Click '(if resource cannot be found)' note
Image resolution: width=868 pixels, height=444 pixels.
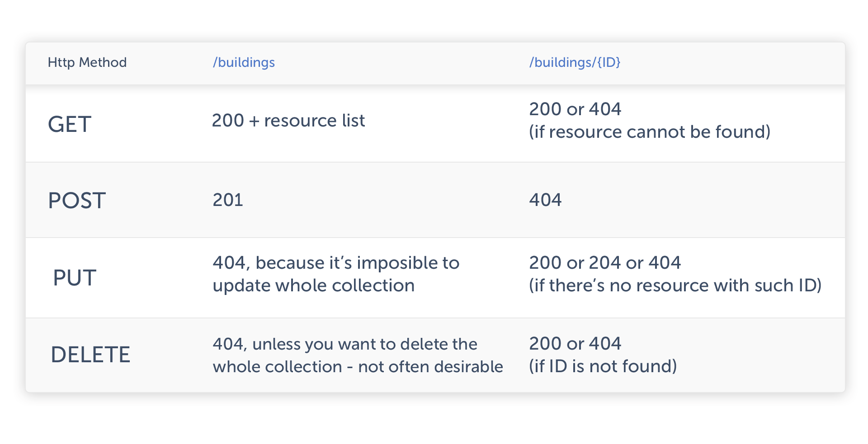(x=650, y=132)
